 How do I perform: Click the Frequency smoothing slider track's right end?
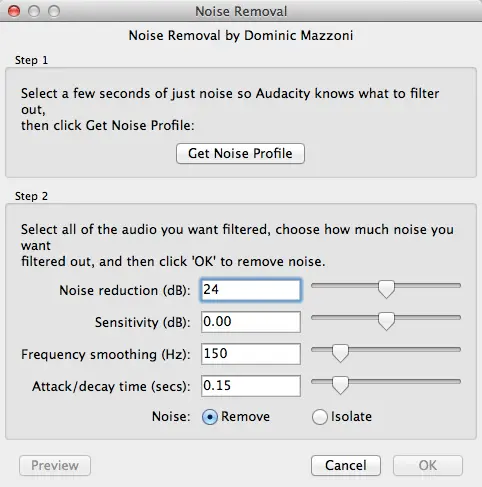(457, 350)
